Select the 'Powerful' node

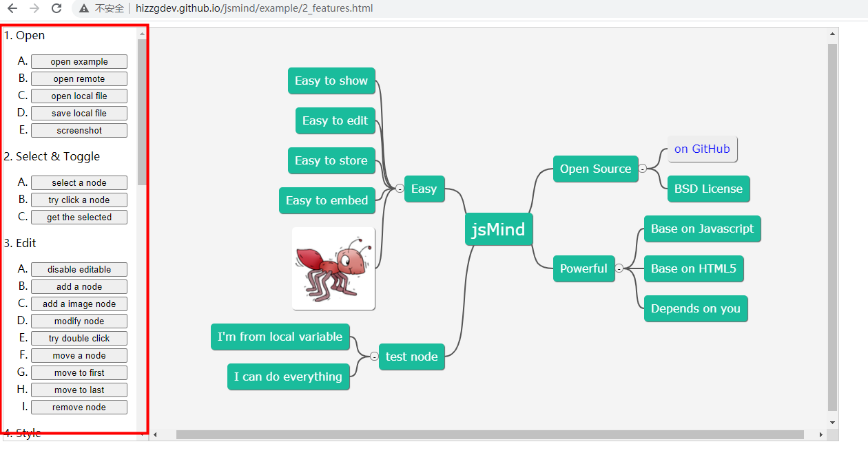pos(584,268)
